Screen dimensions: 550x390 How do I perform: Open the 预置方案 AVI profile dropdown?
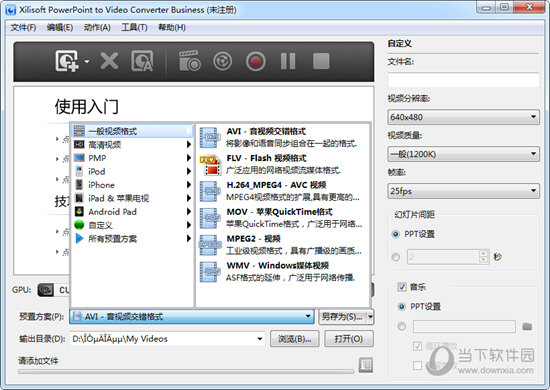click(x=192, y=317)
